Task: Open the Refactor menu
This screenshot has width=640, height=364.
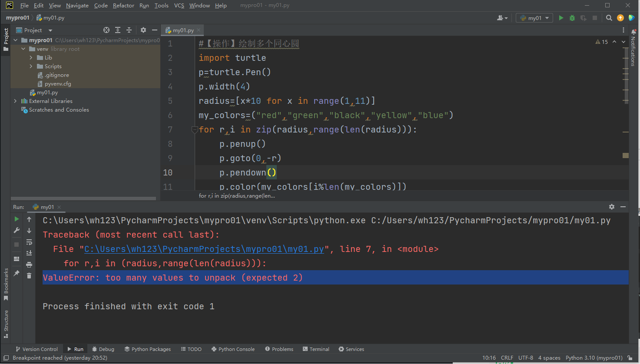Action: click(123, 5)
